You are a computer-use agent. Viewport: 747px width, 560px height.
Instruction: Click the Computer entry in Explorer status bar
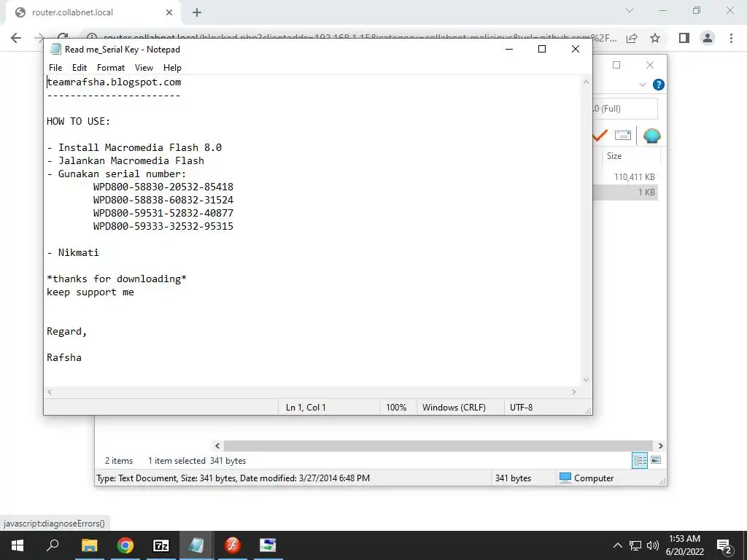coord(587,478)
